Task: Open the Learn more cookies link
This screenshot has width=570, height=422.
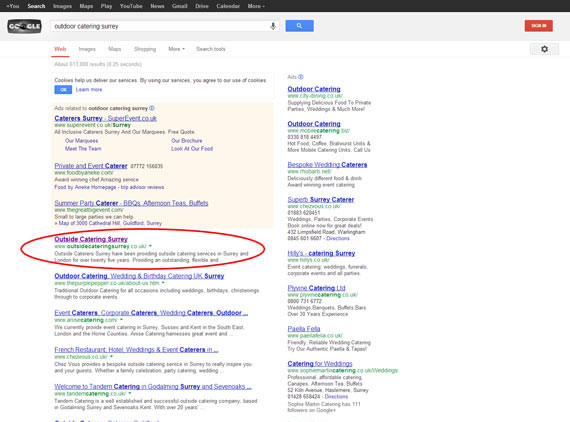Action: pos(89,90)
